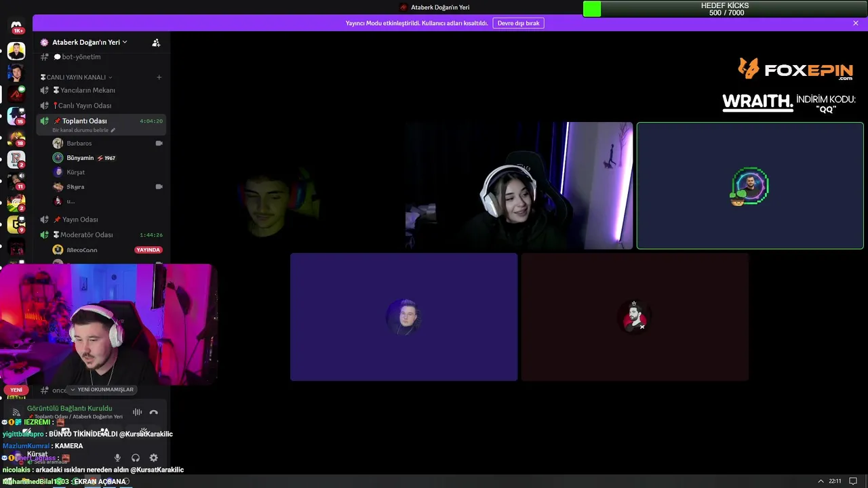Disable Streamer Mode via Devre dışı bırak
This screenshot has width=868, height=488.
coord(519,23)
